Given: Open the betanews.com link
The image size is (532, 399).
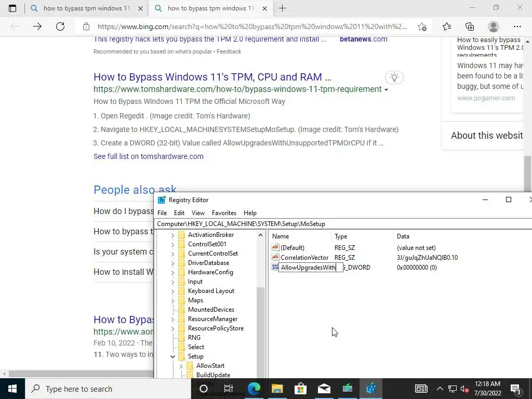Looking at the screenshot, I should pyautogui.click(x=363, y=39).
